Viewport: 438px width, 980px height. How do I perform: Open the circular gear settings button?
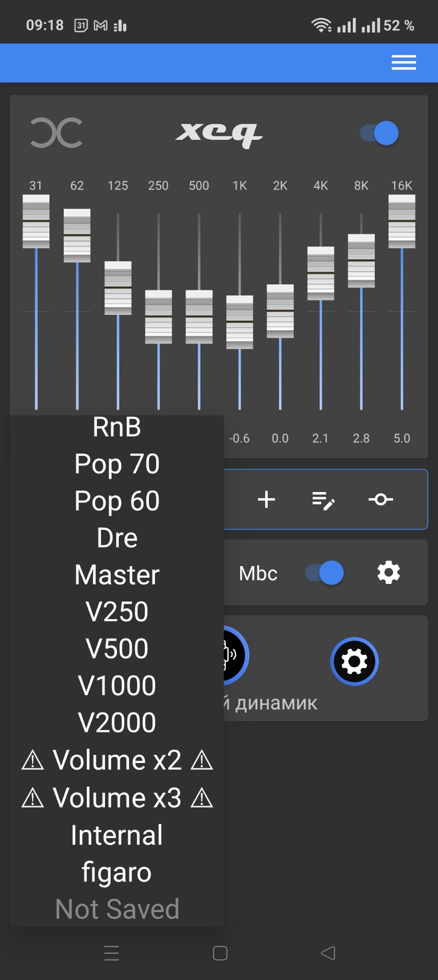pyautogui.click(x=354, y=661)
